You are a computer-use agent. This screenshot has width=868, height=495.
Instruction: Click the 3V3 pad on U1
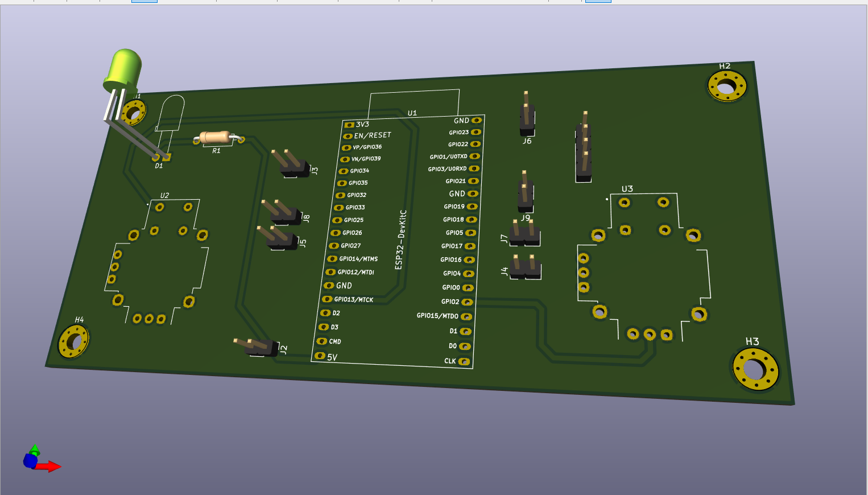click(x=349, y=125)
